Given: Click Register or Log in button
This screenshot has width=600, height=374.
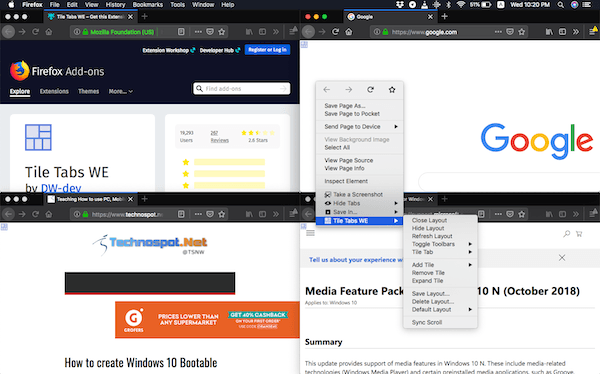Looking at the screenshot, I should point(267,50).
